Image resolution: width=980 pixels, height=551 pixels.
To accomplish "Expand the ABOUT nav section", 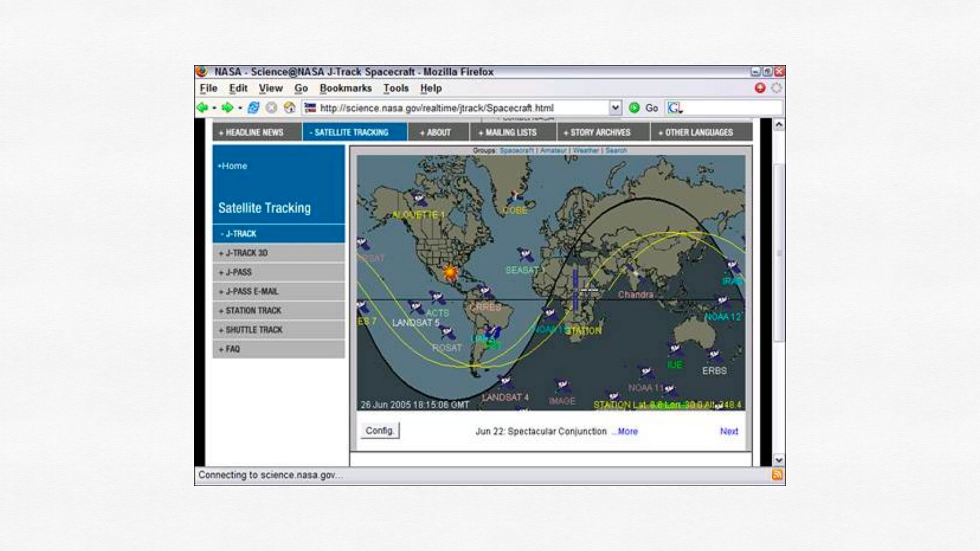I will click(438, 132).
